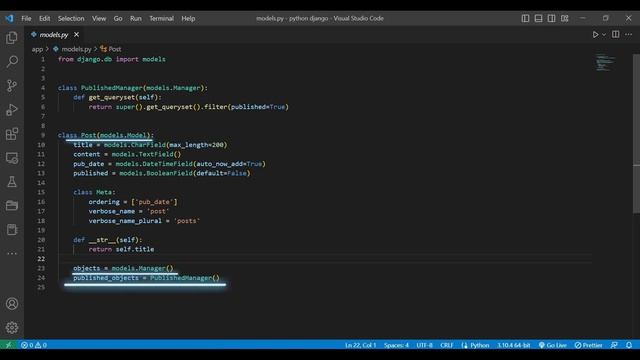Screen dimensions: 640x360
Task: Click the editor vertical scrollbar
Action: [x=636, y=133]
